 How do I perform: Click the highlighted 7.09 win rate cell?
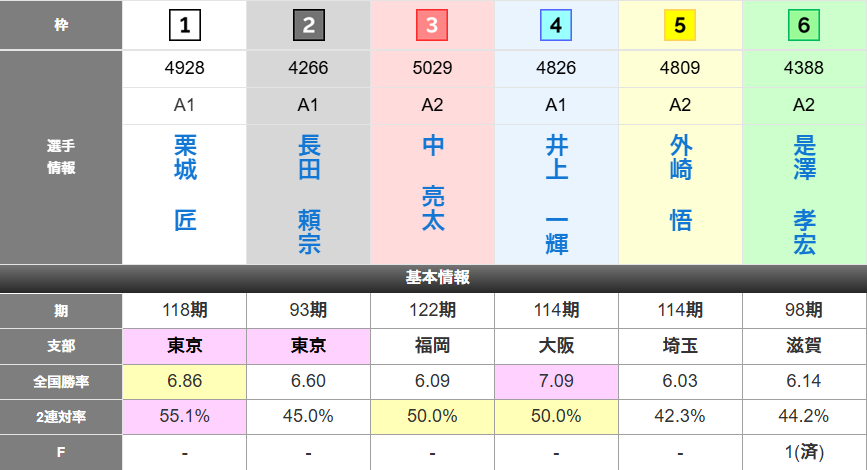tap(556, 380)
